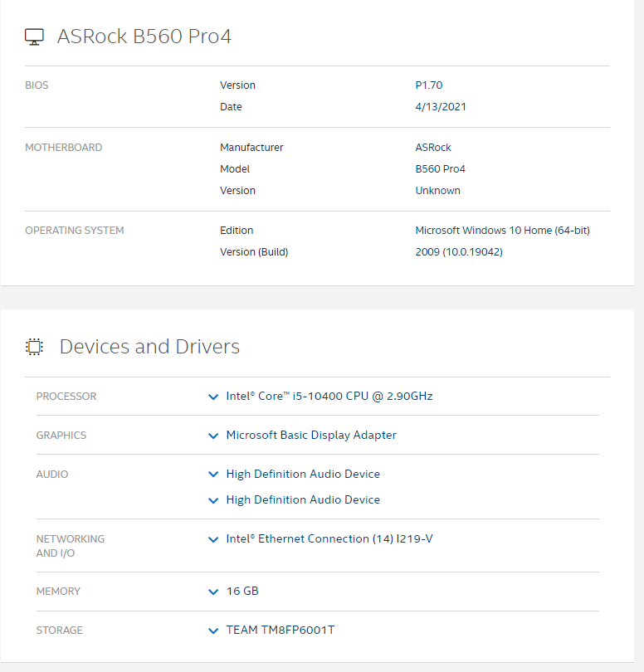Expand the MEMORY section chevron
The height and width of the screenshot is (672, 644).
tap(213, 591)
